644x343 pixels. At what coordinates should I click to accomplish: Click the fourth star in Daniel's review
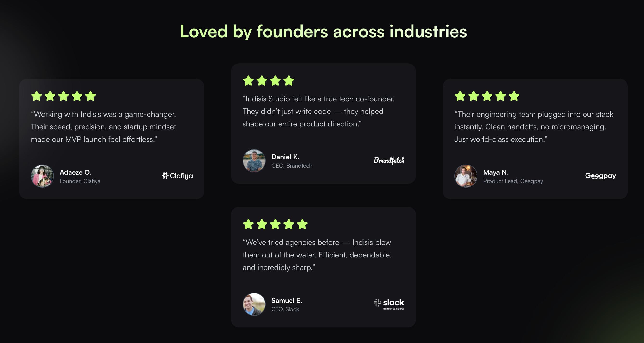tap(289, 80)
